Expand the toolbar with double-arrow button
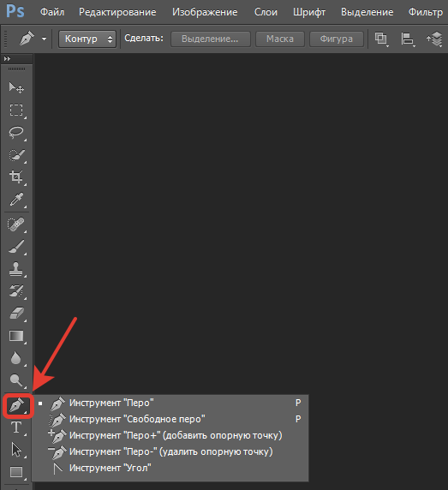448x490 pixels. 7,59
